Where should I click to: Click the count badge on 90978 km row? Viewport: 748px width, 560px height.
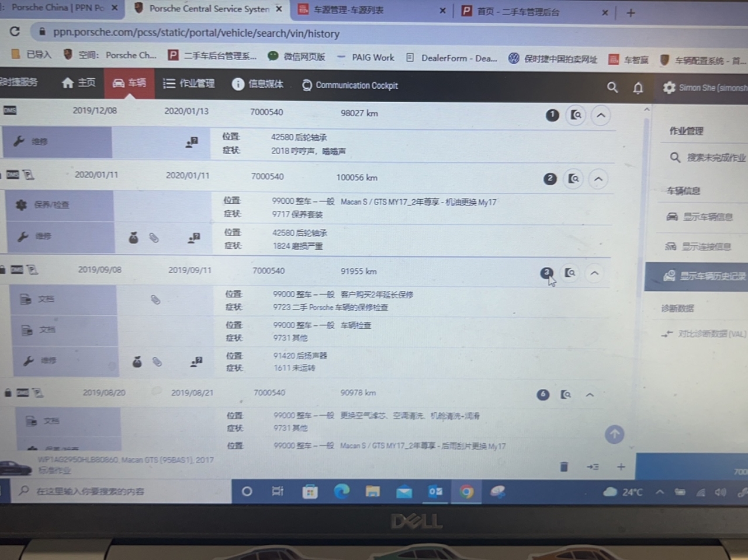543,395
